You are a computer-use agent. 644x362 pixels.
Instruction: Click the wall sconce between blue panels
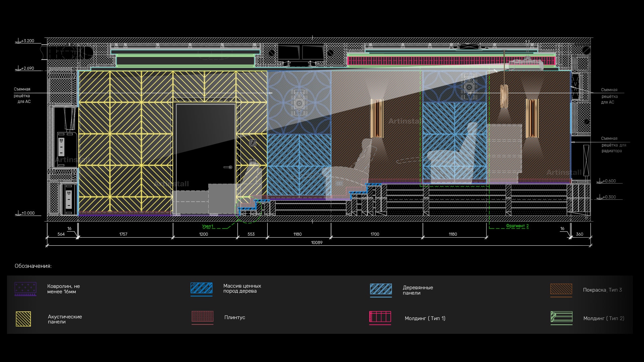point(377,118)
